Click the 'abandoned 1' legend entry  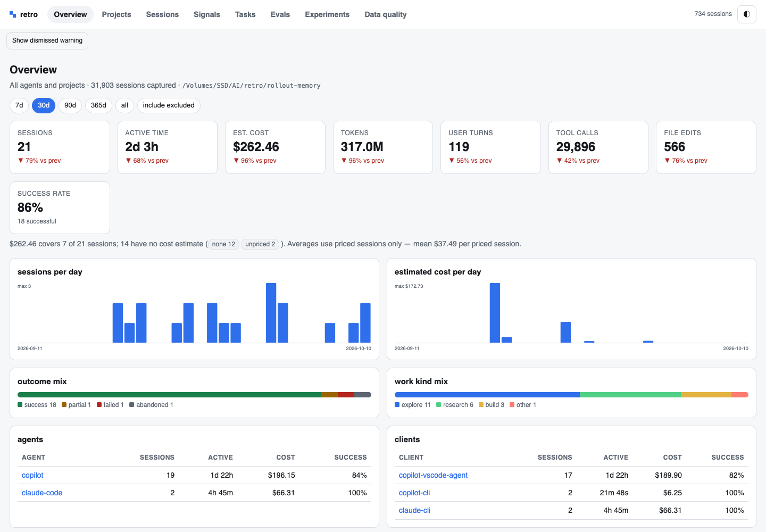click(151, 405)
